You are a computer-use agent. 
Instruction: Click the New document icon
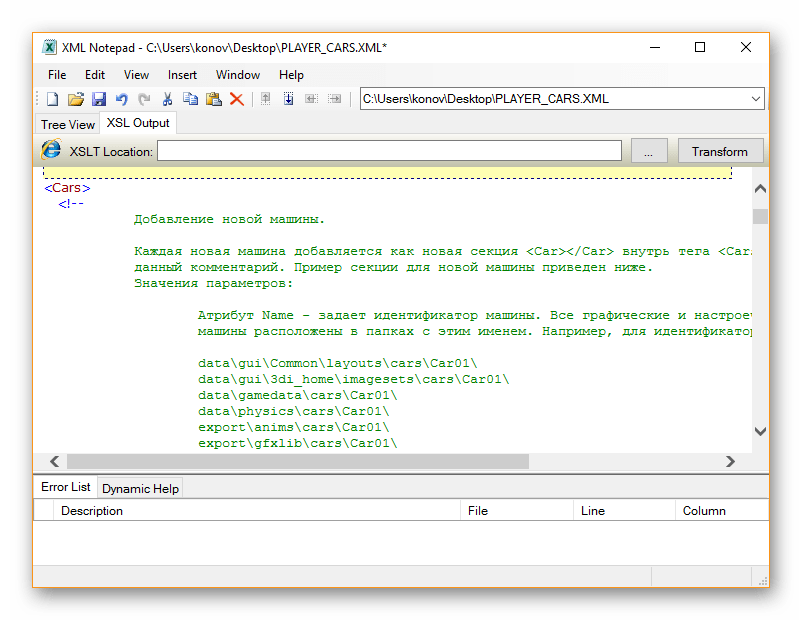(x=53, y=99)
